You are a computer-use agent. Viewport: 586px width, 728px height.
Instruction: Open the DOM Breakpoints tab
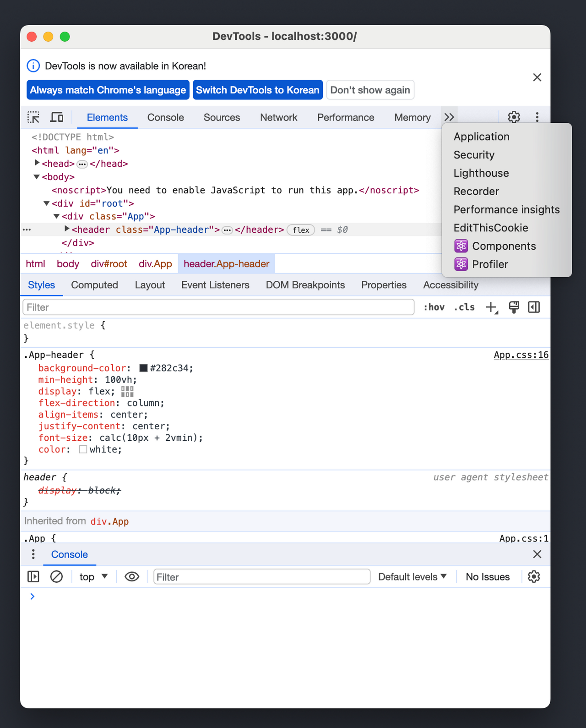(305, 285)
